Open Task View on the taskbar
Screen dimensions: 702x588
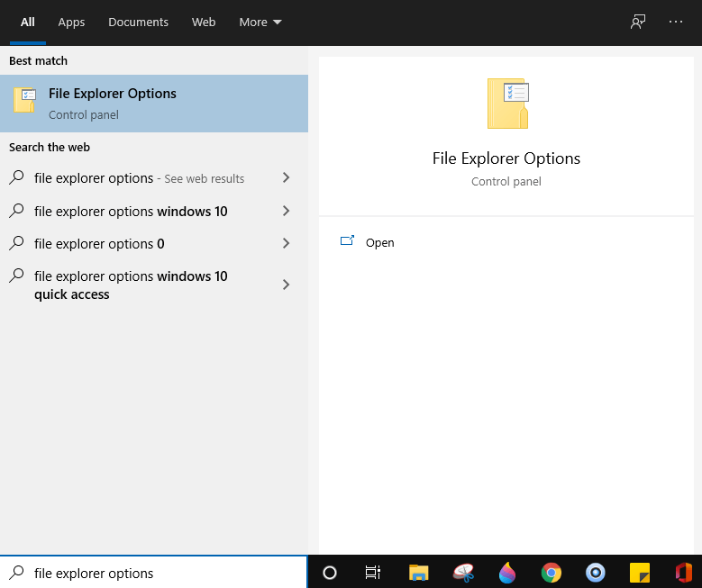[372, 573]
